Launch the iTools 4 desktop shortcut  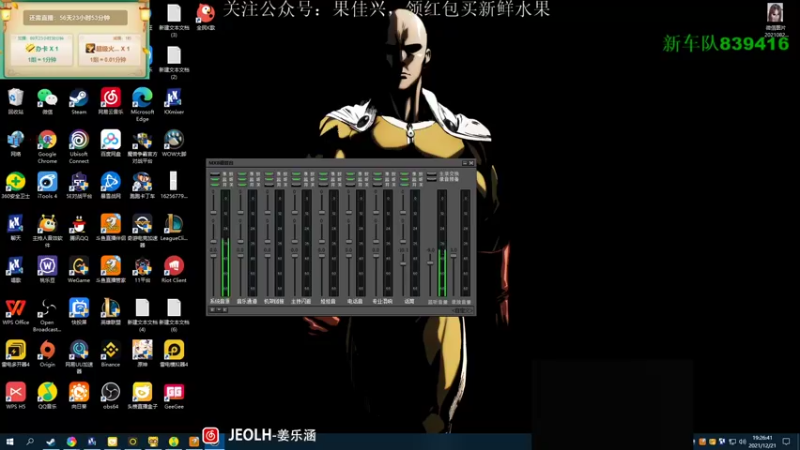click(47, 185)
